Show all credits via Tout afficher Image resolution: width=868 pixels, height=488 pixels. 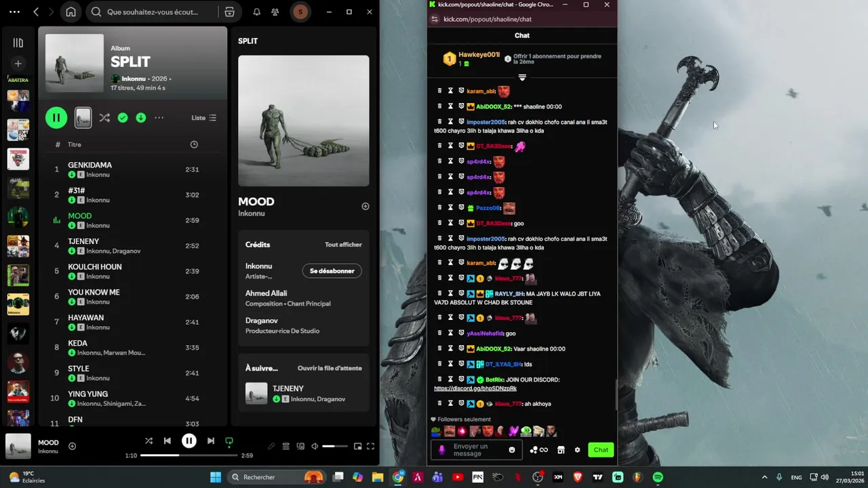point(343,245)
